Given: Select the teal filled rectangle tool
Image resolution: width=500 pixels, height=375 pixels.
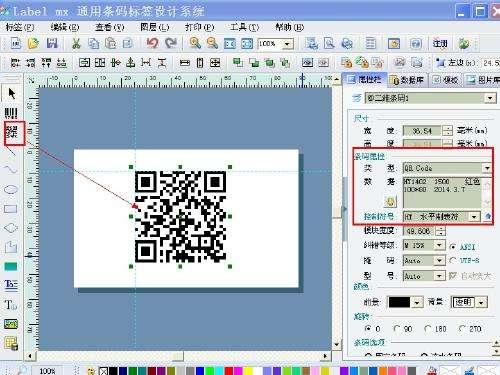Looking at the screenshot, I should 11,266.
